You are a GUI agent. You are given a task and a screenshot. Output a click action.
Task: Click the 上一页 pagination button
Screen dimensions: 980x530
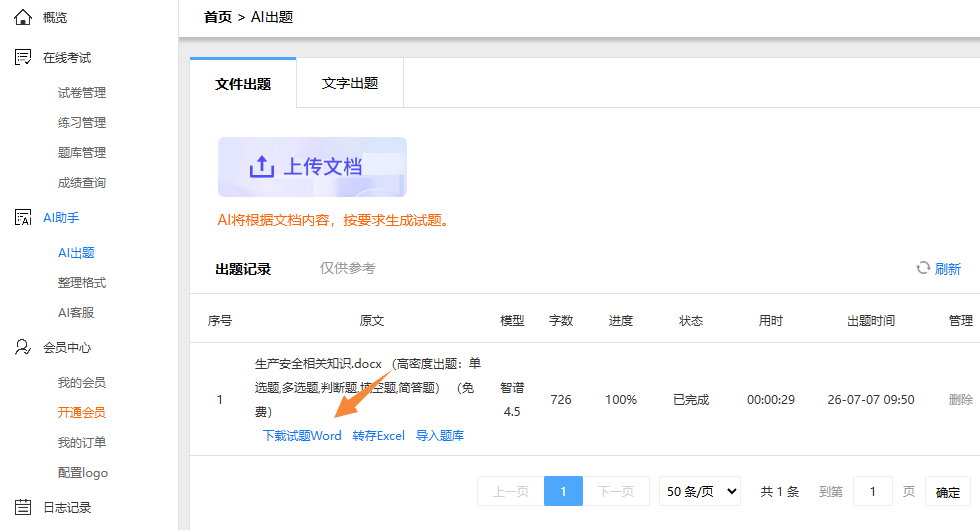click(x=511, y=491)
